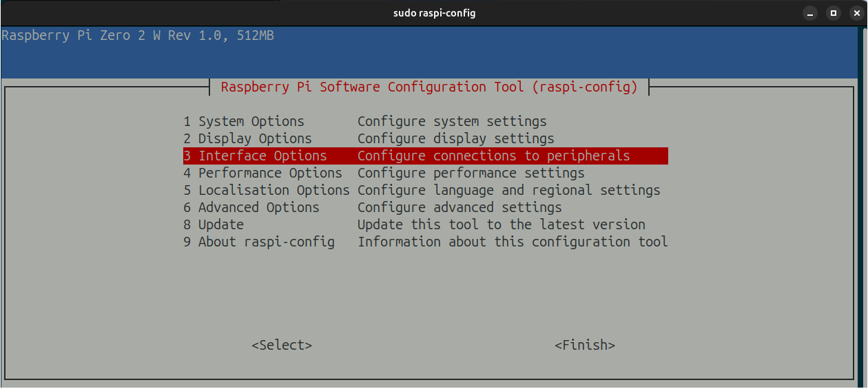The width and height of the screenshot is (868, 389).
Task: Maximize the terminal window
Action: point(834,13)
